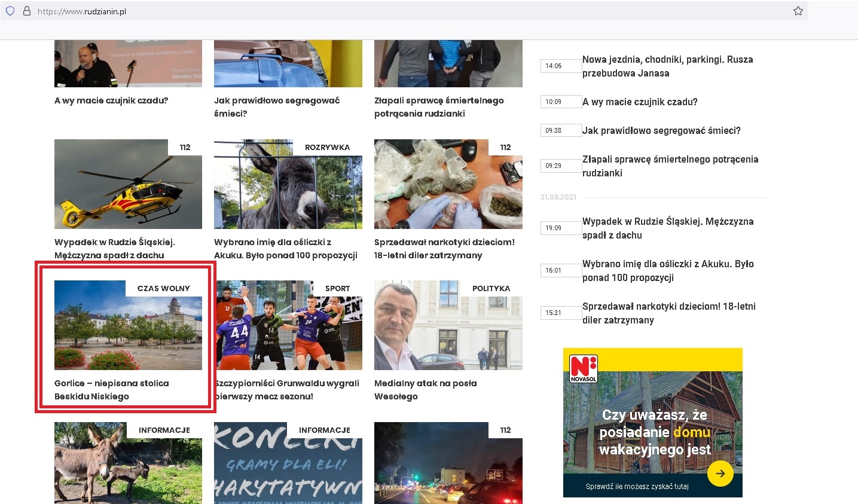The height and width of the screenshot is (504, 858).
Task: Click the 09:29 timestamp box
Action: [x=561, y=166]
